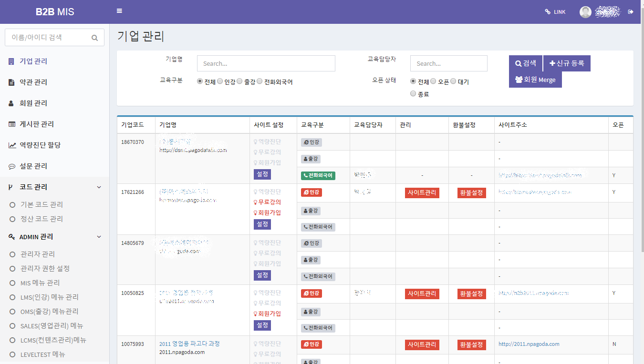644x364 pixels.
Task: Click the 회원 Merge button
Action: (x=535, y=80)
